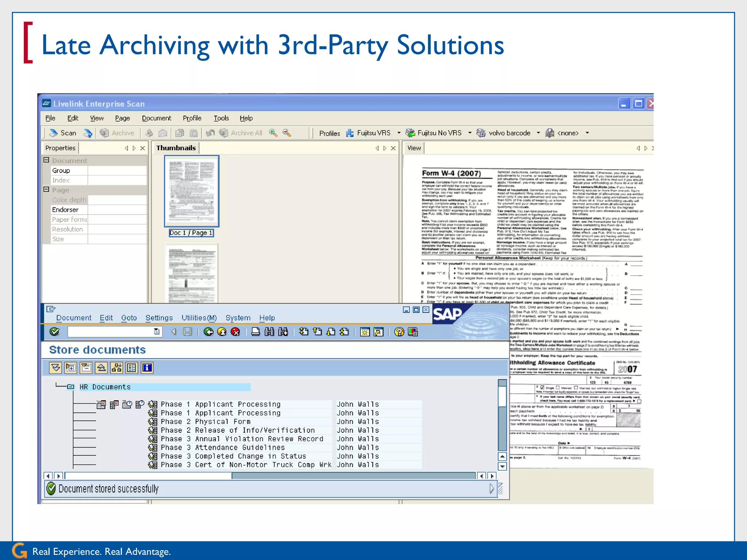
Task: Open the File menu in Livelink
Action: (50, 118)
